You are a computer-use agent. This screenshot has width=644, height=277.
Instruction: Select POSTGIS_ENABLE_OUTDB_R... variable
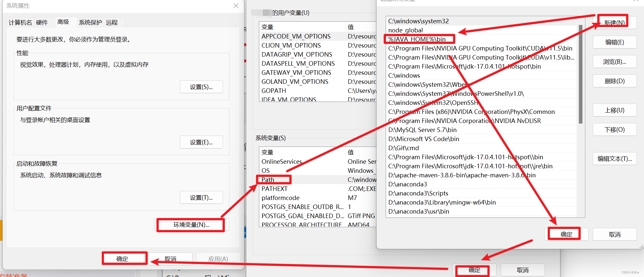tap(318, 207)
